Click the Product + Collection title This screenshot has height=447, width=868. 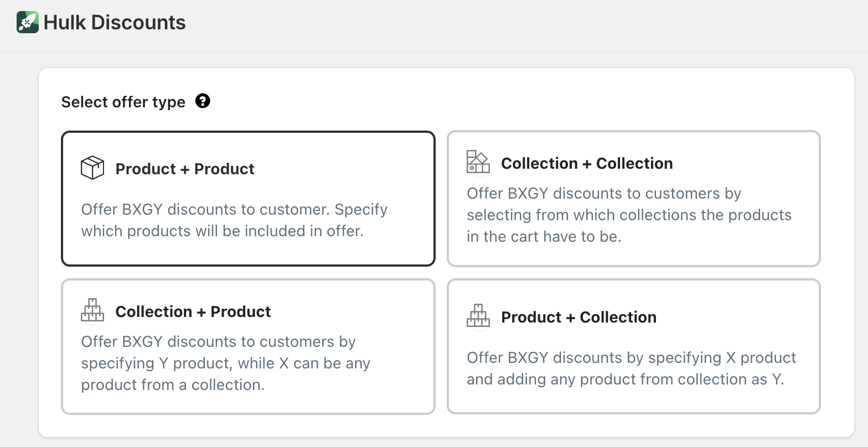click(578, 317)
